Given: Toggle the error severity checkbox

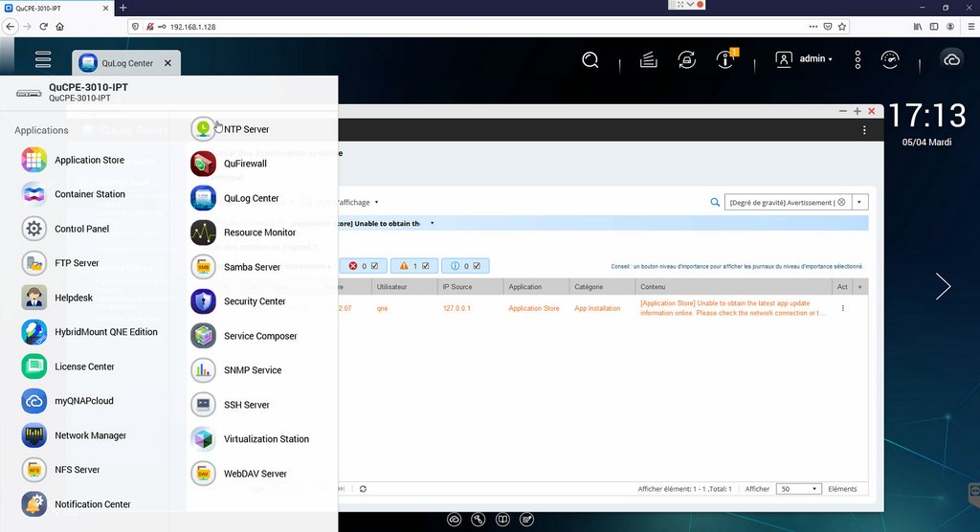Looking at the screenshot, I should click(374, 266).
